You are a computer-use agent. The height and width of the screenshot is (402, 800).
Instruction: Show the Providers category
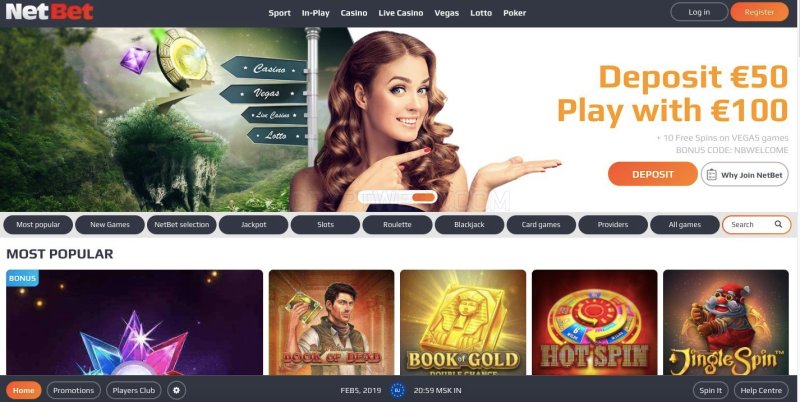[613, 224]
